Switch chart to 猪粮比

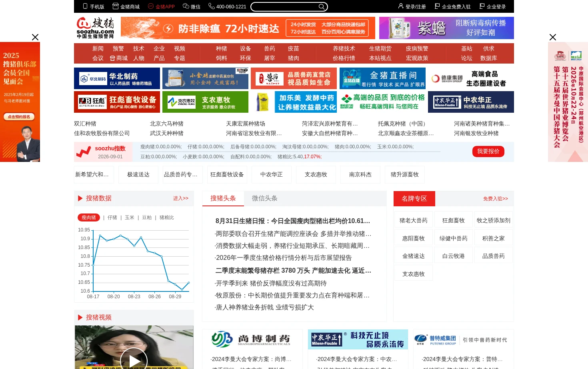167,217
